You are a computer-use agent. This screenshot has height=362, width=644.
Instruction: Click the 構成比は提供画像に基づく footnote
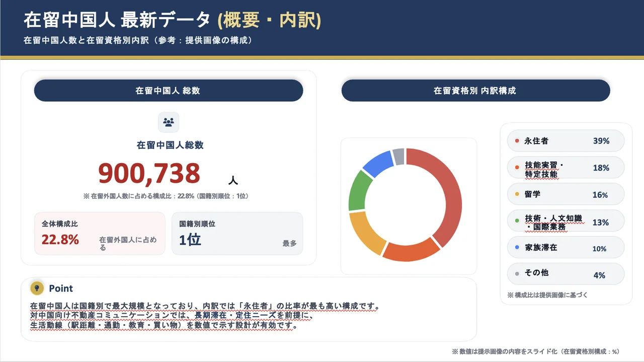tap(547, 295)
